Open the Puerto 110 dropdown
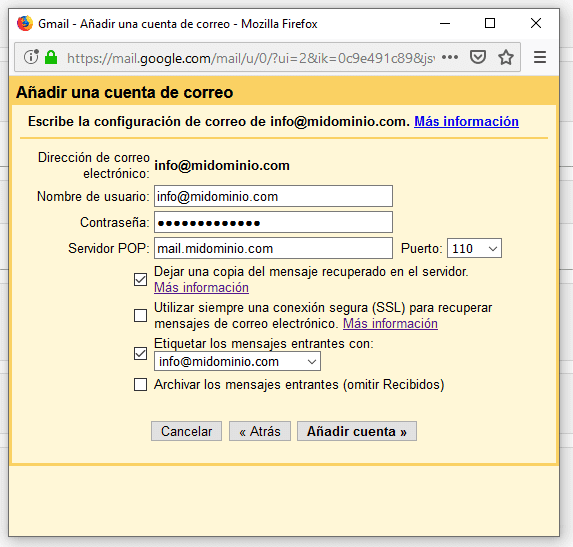 [474, 248]
